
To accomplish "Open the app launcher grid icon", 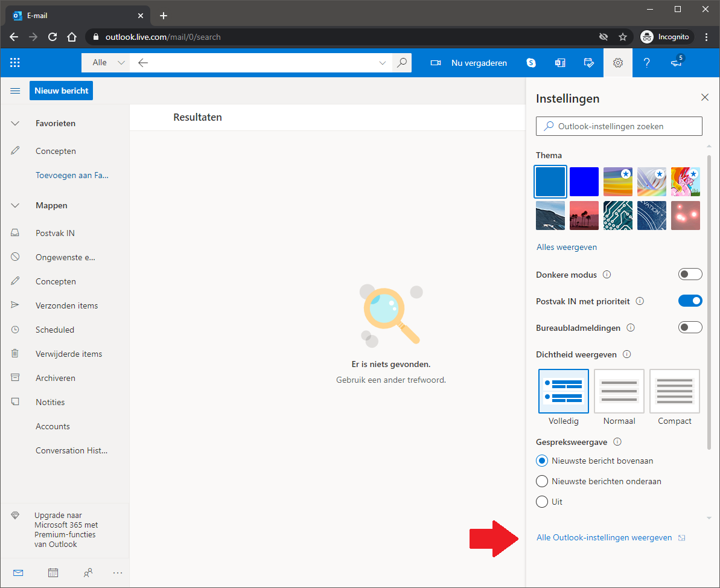I will pos(14,62).
